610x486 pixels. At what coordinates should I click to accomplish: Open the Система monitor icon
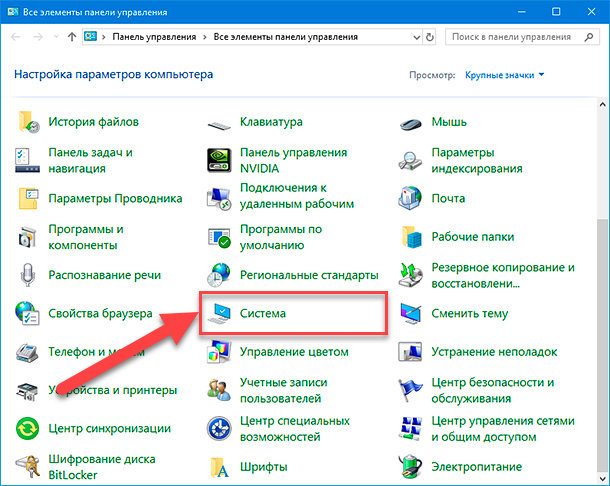coord(219,314)
